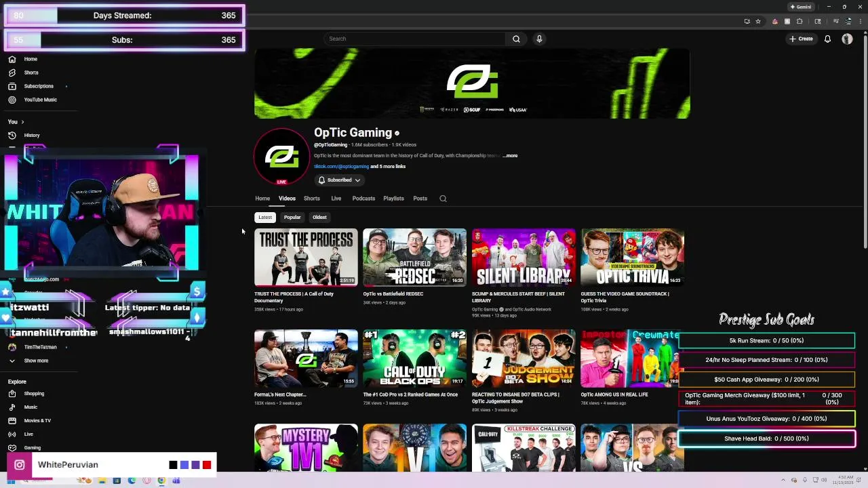Open Mystery 1V1 video thumbnail
The width and height of the screenshot is (868, 488).
(x=306, y=447)
